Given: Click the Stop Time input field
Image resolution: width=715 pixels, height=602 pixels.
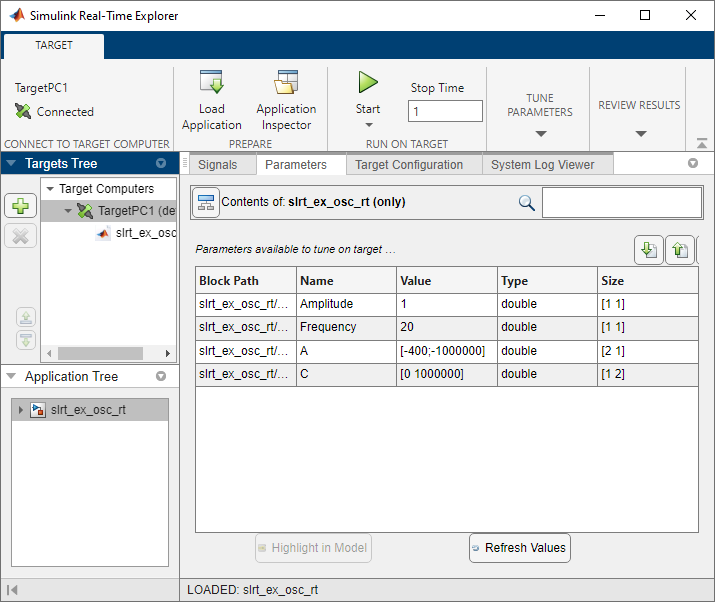Looking at the screenshot, I should pyautogui.click(x=445, y=112).
